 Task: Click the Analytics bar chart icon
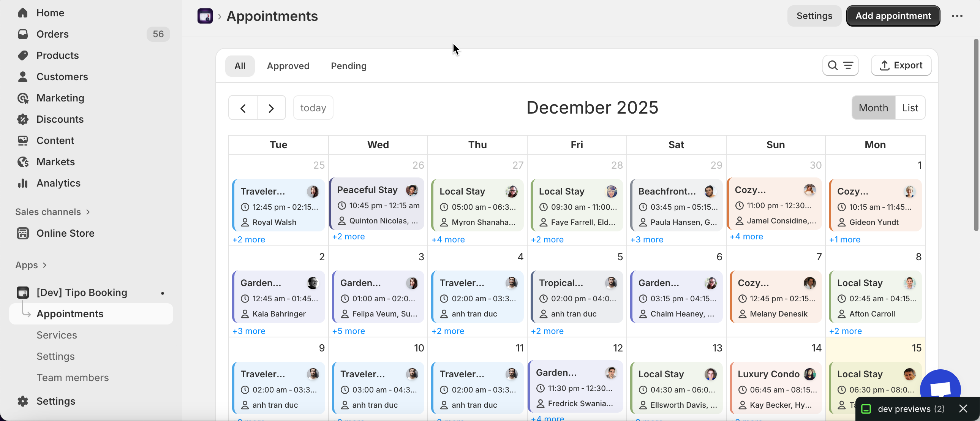point(23,183)
